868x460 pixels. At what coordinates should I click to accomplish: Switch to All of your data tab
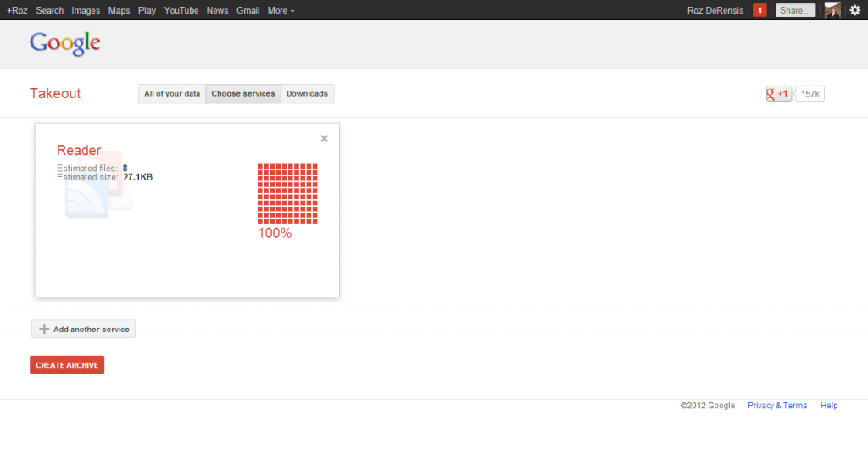(172, 93)
